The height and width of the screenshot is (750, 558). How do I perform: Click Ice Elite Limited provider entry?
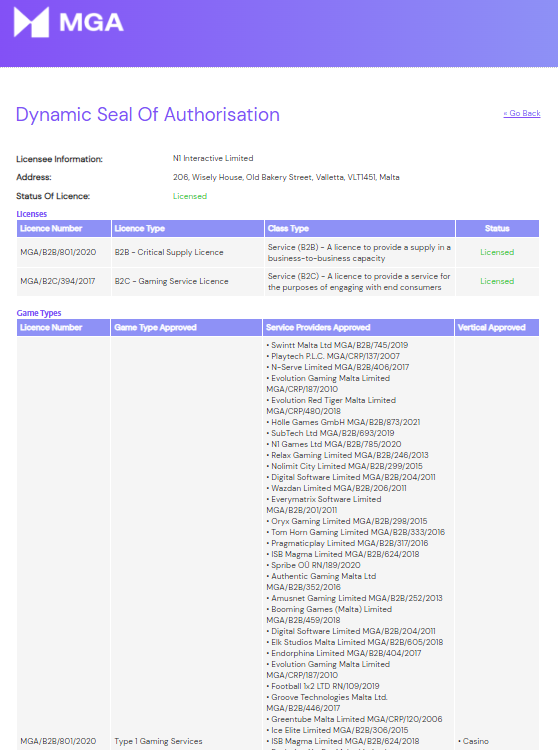[337, 730]
